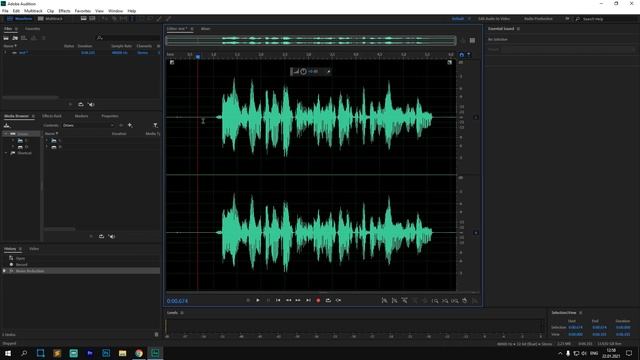Toggle Loop Playback in transport bar

click(x=328, y=300)
